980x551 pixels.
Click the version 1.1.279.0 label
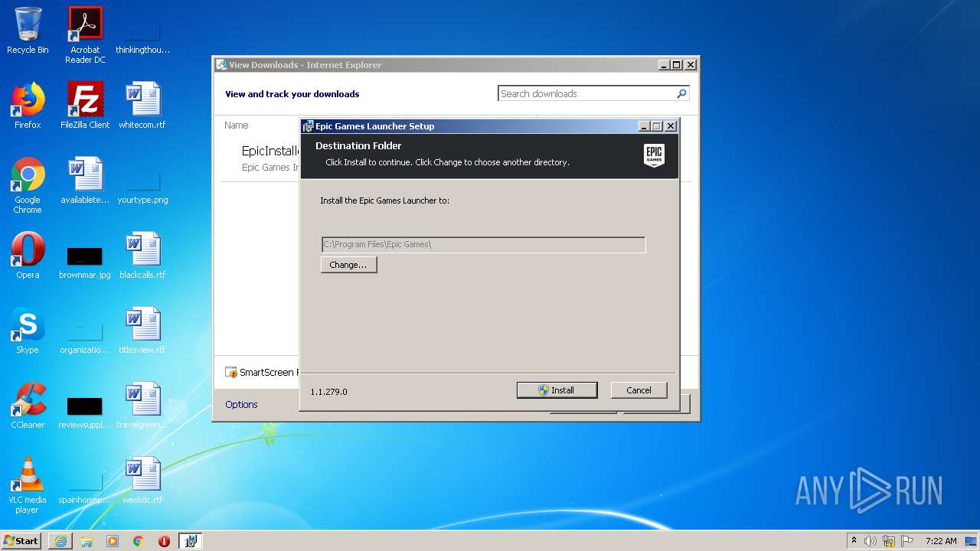click(x=328, y=392)
